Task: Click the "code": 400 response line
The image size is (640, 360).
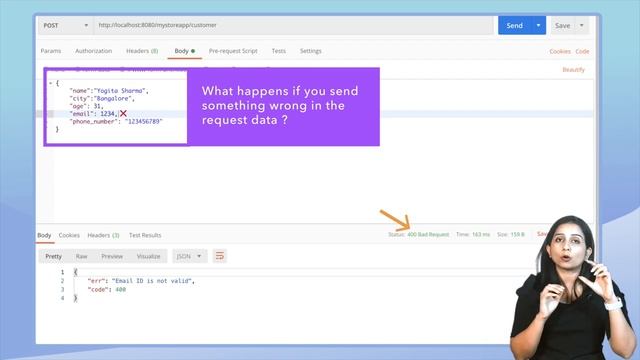Action: (107, 290)
